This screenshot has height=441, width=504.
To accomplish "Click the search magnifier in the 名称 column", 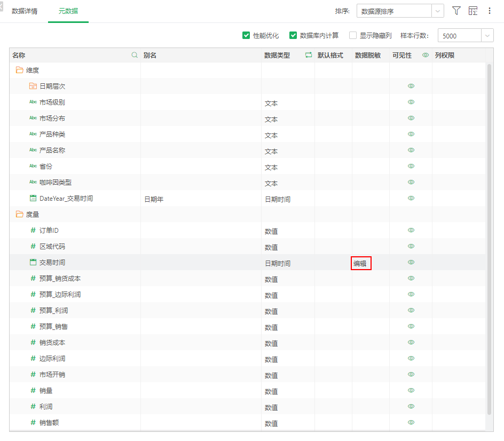I will [134, 55].
